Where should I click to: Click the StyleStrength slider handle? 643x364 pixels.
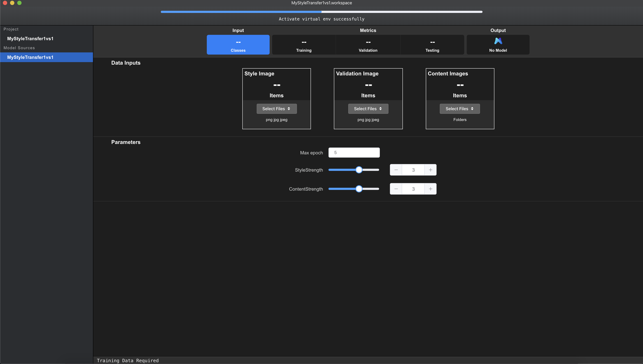point(359,170)
